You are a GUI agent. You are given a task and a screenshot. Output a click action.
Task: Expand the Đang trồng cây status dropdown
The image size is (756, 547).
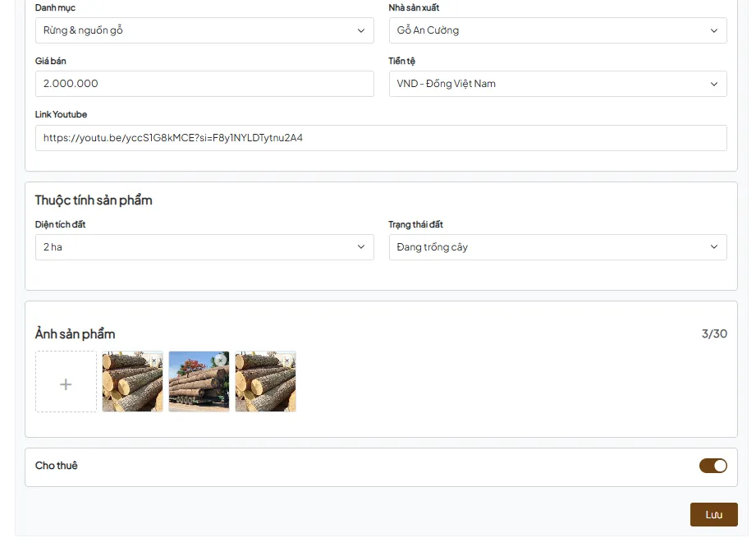click(x=558, y=247)
